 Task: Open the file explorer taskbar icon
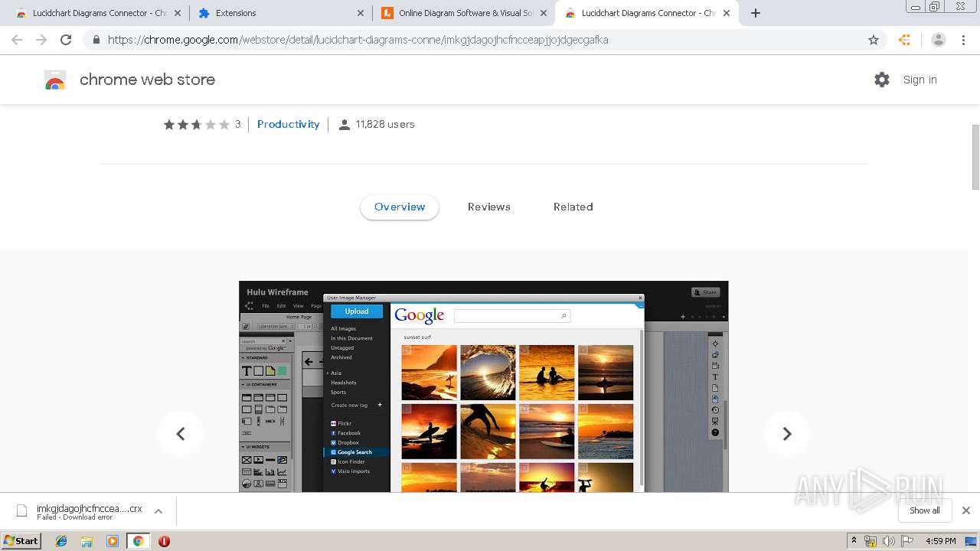pyautogui.click(x=87, y=541)
